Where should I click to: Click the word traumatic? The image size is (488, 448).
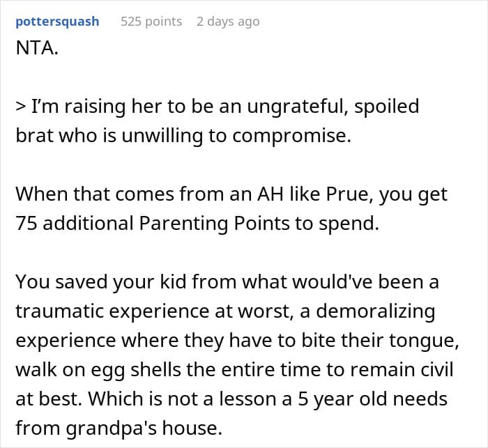[x=59, y=311]
